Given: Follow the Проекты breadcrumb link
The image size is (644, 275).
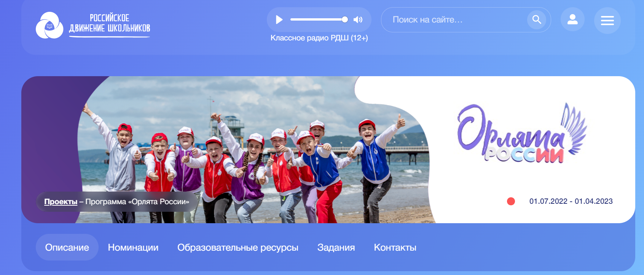Looking at the screenshot, I should [x=61, y=201].
